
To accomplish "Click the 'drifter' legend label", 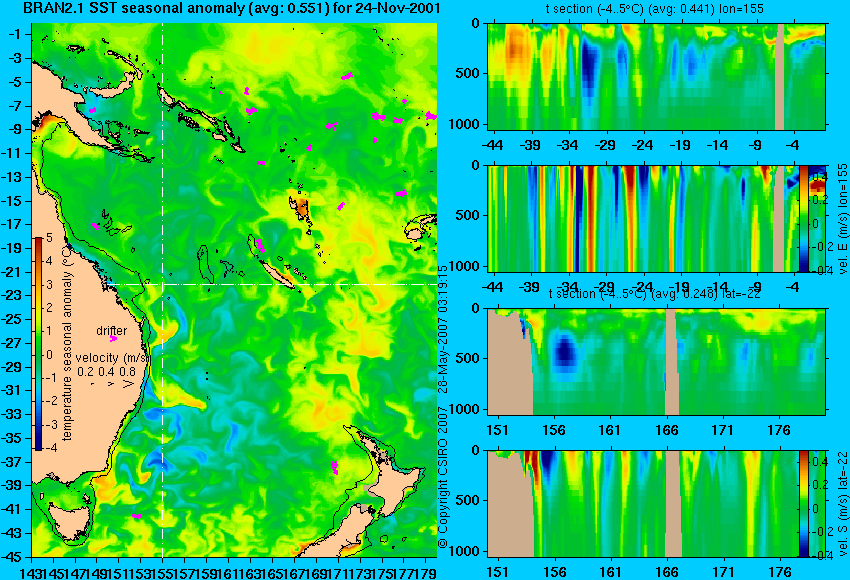I will (x=112, y=331).
